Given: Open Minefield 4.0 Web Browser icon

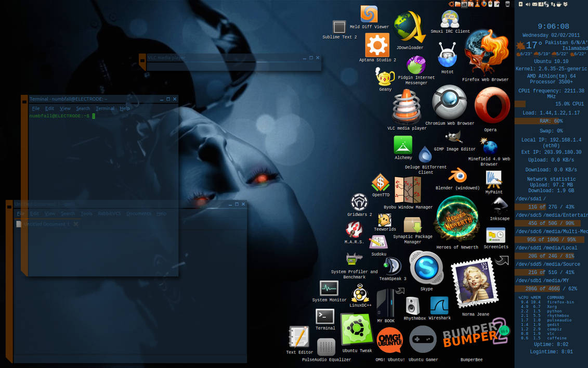Looking at the screenshot, I should (489, 146).
